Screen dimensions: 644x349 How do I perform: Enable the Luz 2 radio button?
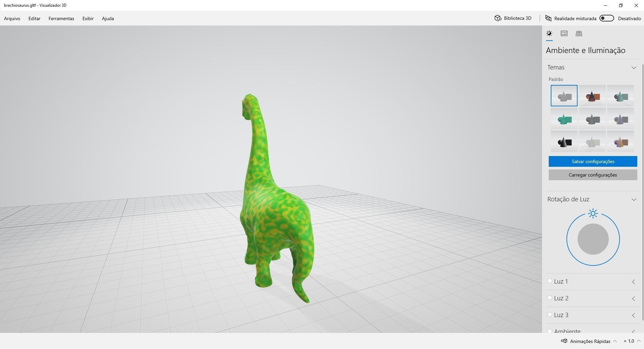(549, 298)
